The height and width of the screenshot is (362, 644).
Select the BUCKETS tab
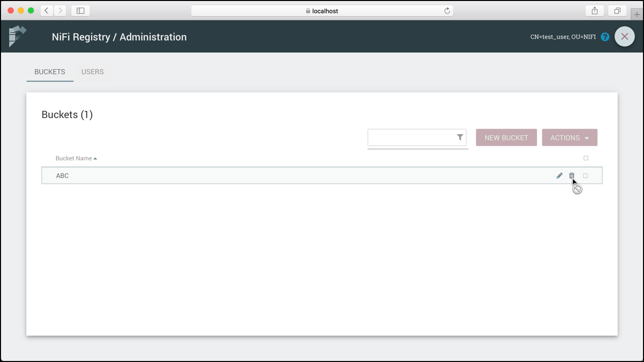coord(49,72)
